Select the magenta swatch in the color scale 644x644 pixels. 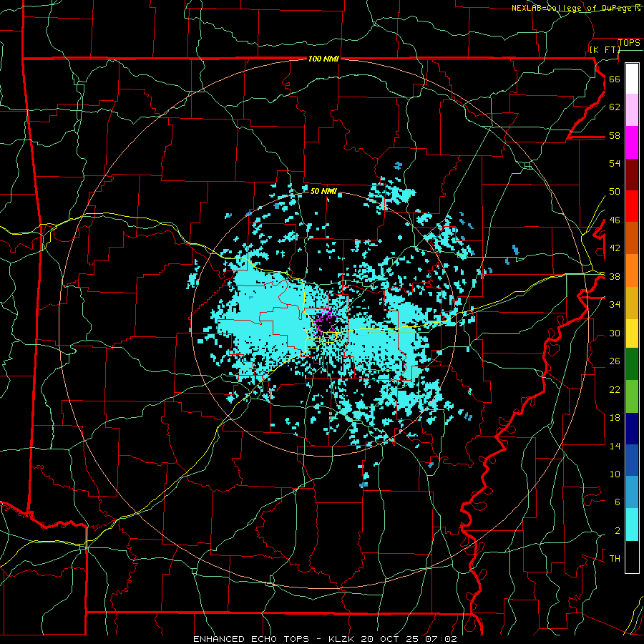coord(632,142)
